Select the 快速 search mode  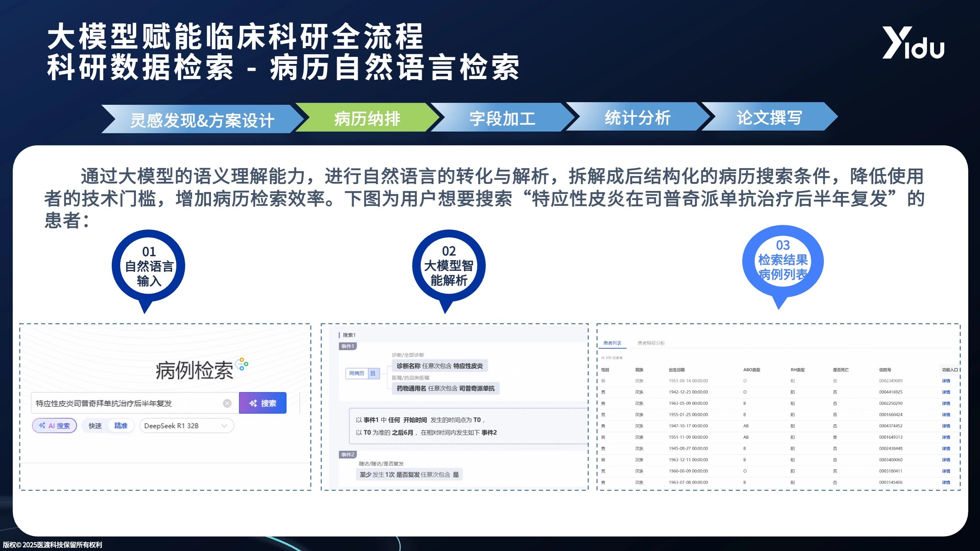coord(95,426)
